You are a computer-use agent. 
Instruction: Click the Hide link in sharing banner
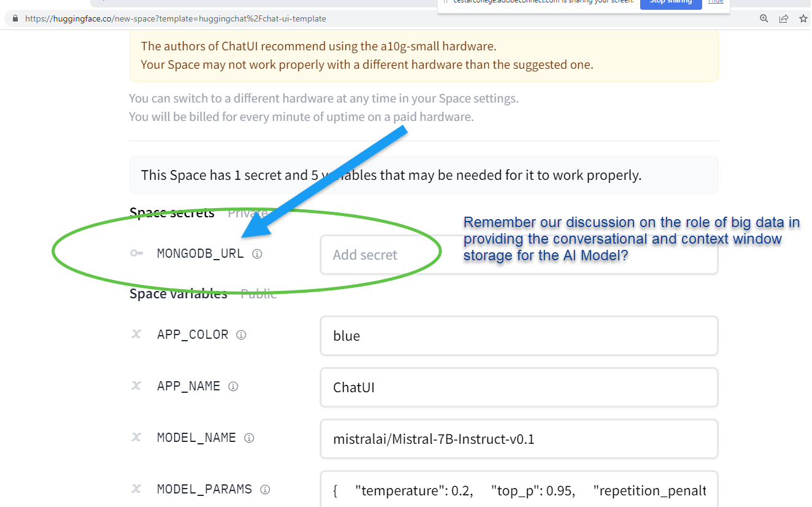pos(716,2)
